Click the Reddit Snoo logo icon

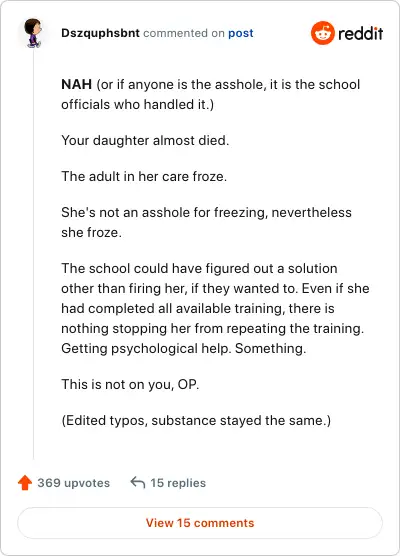(323, 33)
